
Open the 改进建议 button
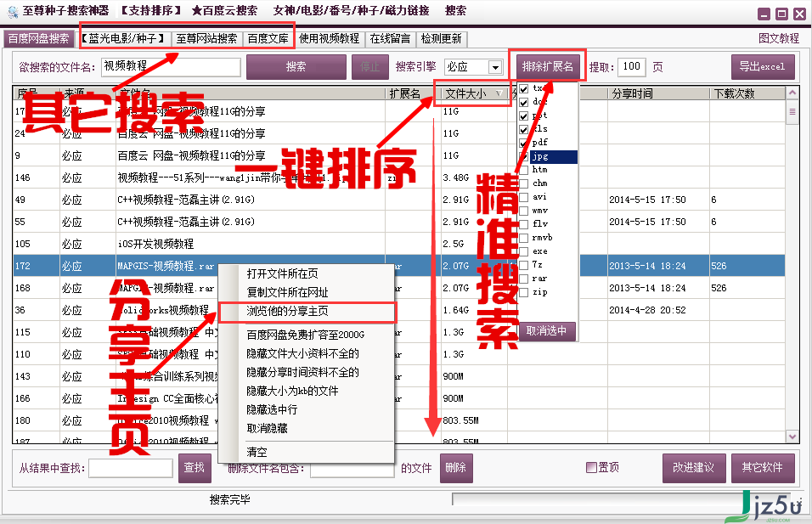click(x=694, y=468)
